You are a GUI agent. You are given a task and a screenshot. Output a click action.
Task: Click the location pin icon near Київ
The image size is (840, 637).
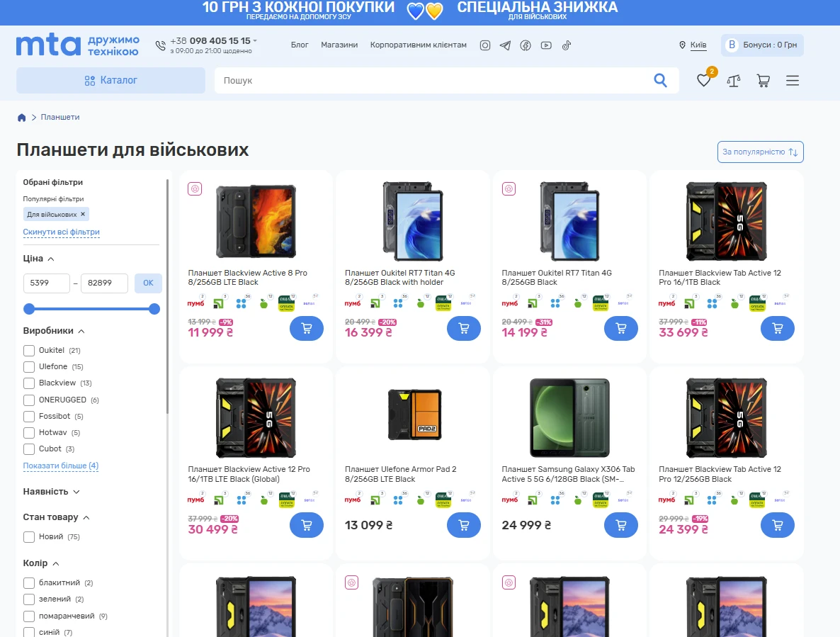click(682, 45)
